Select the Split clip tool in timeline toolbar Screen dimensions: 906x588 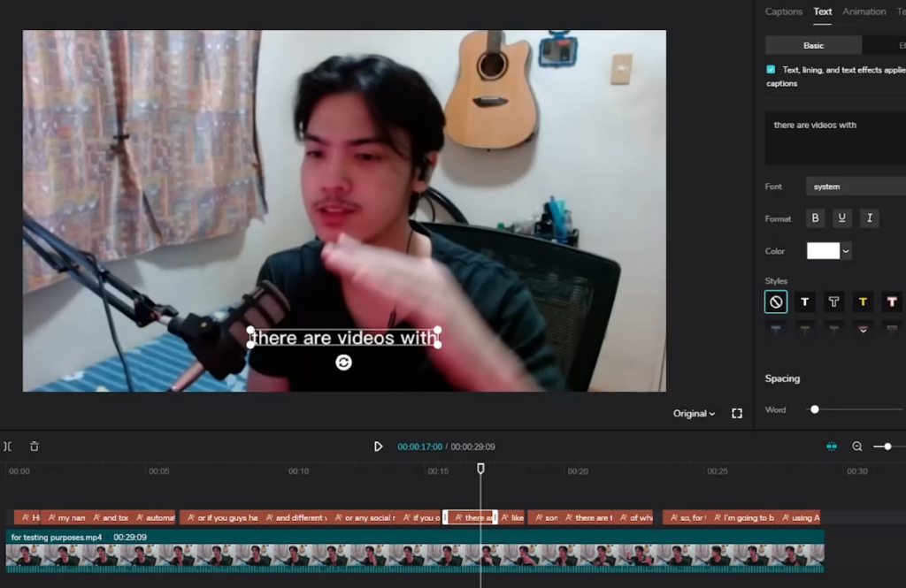coord(10,447)
